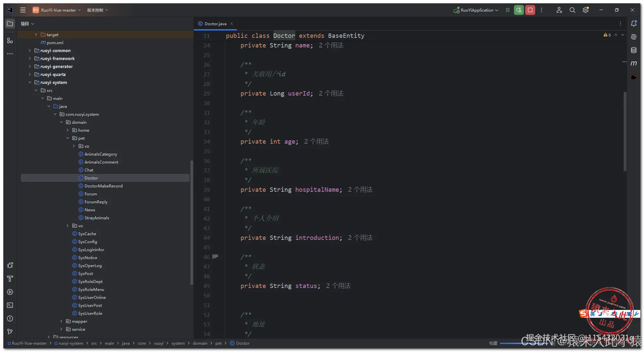The image size is (644, 352).
Task: Open the 版本控制 dropdown menu
Action: point(98,10)
